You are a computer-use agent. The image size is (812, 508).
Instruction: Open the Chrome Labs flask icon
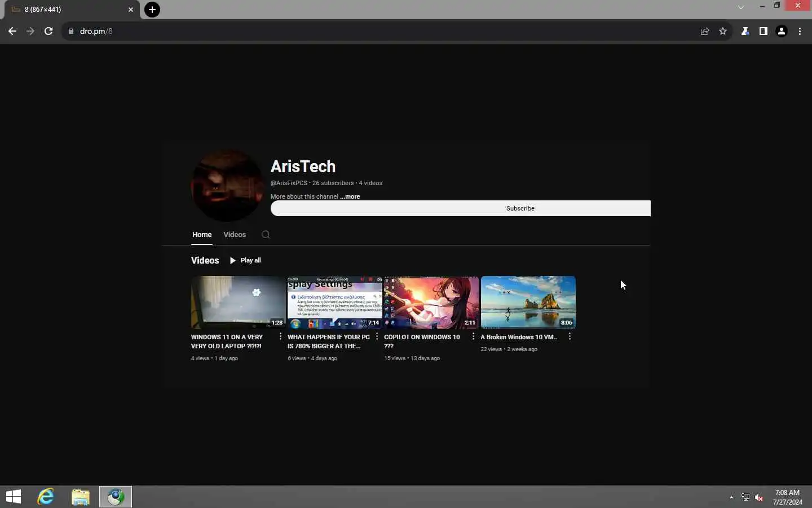point(745,31)
